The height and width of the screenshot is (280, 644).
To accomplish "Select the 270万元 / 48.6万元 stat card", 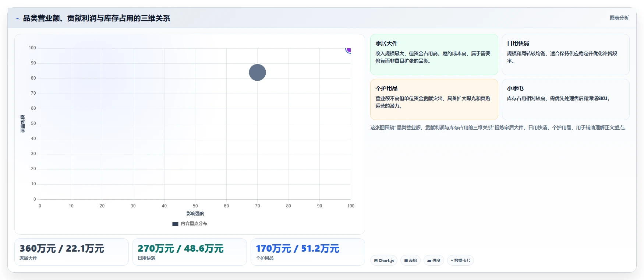I will (190, 252).
